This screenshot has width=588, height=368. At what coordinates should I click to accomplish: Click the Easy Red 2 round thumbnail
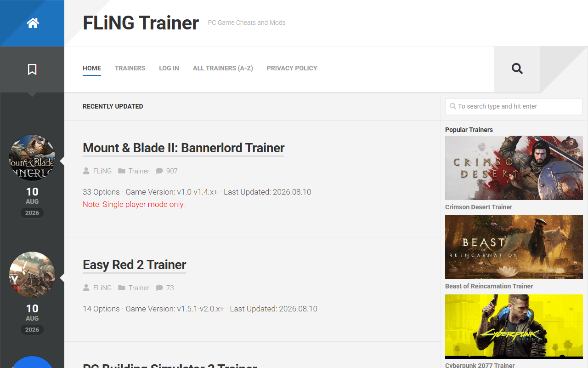32,275
